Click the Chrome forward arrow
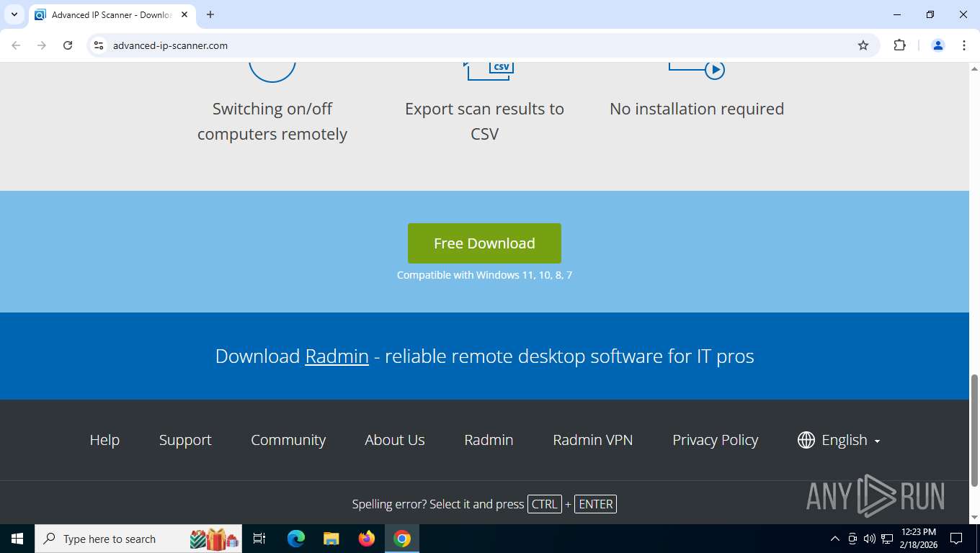 42,45
